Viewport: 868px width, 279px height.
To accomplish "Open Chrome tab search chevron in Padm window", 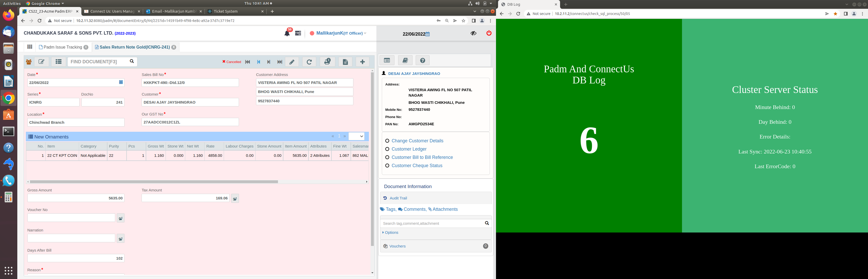I will pos(475,11).
